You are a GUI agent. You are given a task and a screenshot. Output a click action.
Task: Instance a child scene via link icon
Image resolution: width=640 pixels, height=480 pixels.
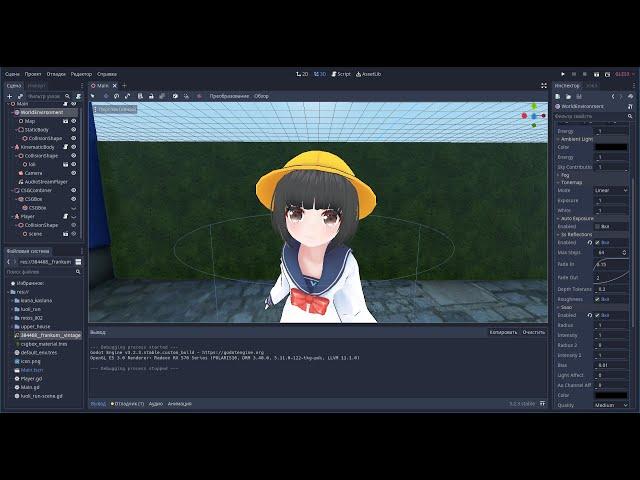coord(20,96)
